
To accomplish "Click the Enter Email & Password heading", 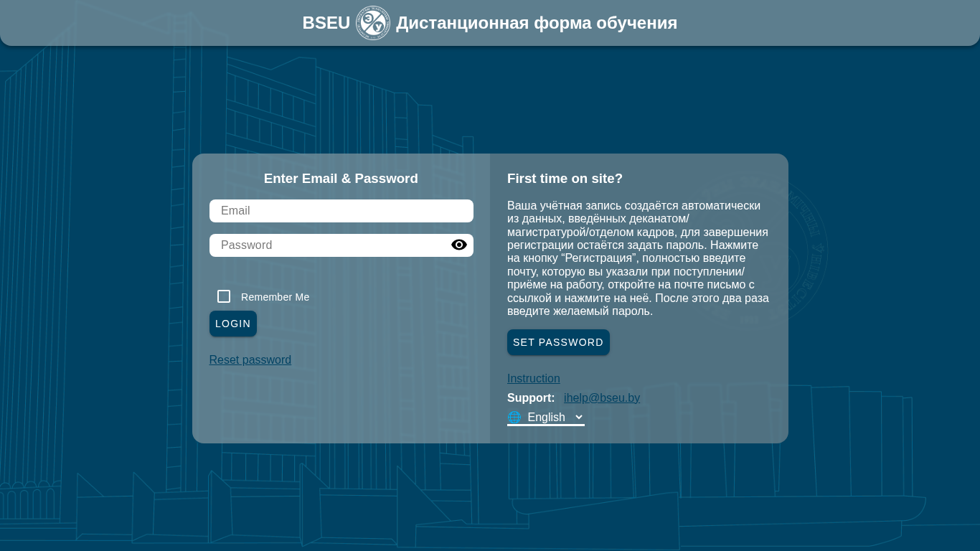I will (341, 179).
